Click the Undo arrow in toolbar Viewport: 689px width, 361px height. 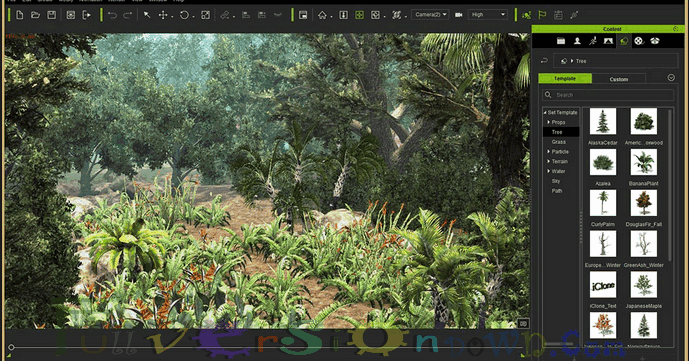112,15
